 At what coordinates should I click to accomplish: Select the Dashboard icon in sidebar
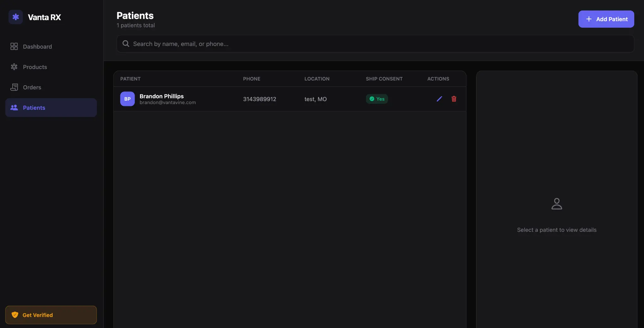click(14, 46)
